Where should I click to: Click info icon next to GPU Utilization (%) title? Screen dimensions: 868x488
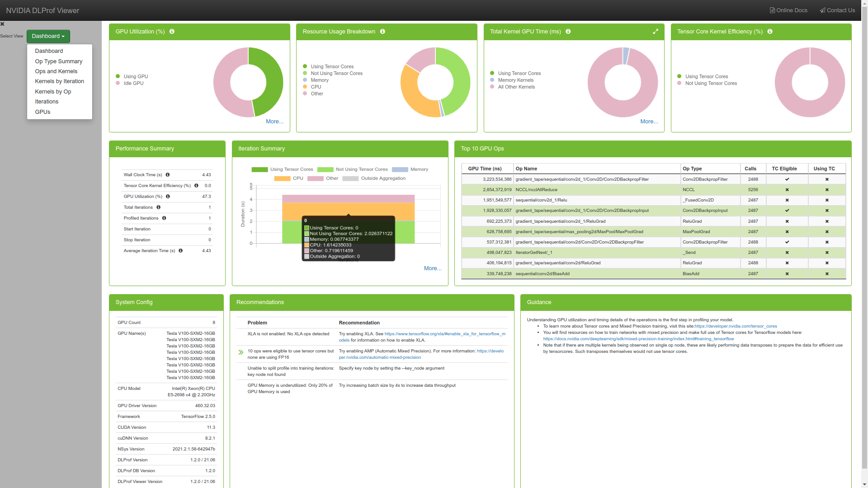coord(172,32)
